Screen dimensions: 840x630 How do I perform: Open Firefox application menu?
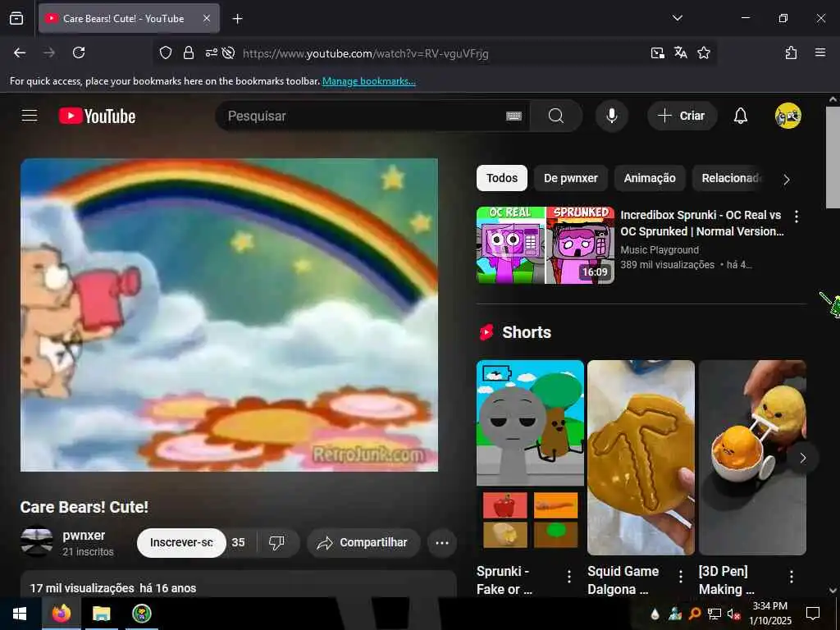820,52
